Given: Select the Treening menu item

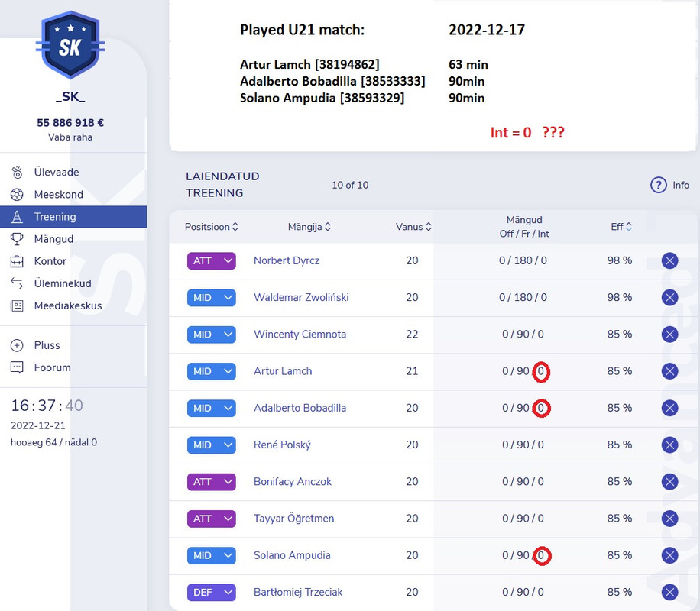Looking at the screenshot, I should [x=73, y=217].
